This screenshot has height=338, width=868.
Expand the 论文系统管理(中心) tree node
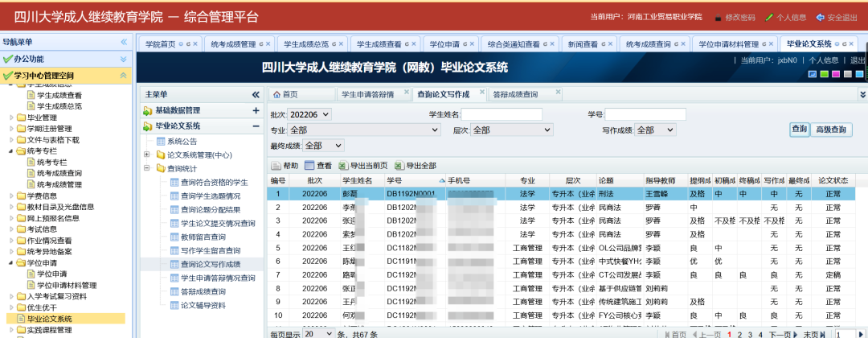click(147, 155)
